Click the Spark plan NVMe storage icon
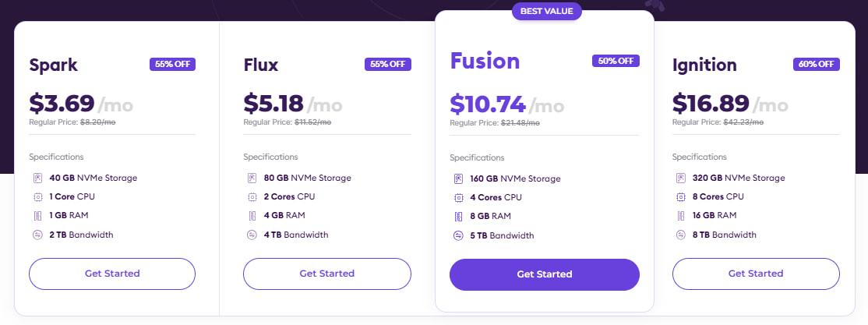868x325 pixels. pos(38,178)
